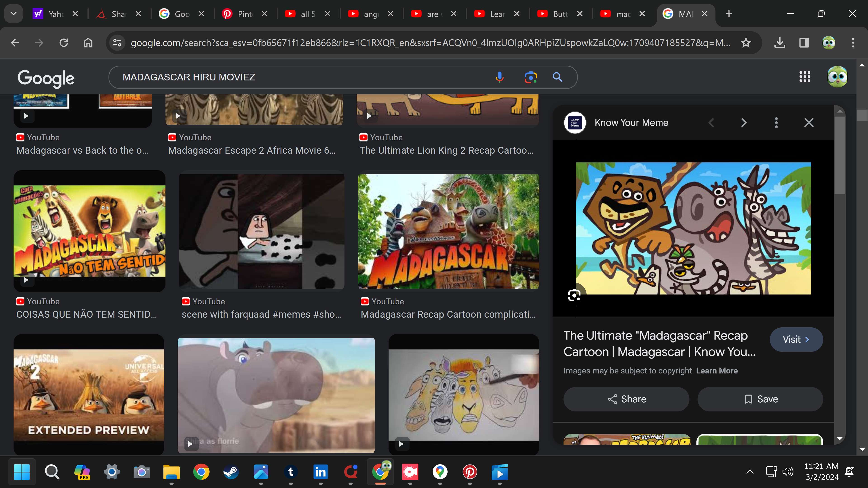Bookmark this page with star icon
This screenshot has height=488, width=868.
coord(746,43)
